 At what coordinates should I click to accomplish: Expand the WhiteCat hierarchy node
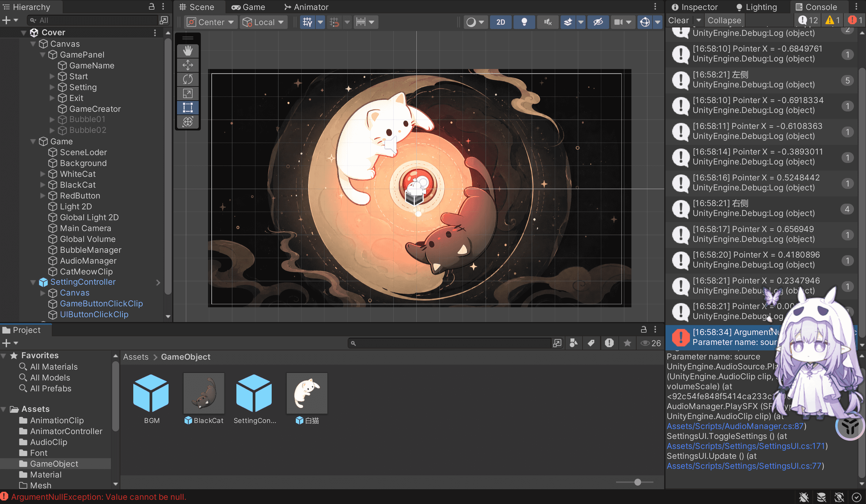43,174
